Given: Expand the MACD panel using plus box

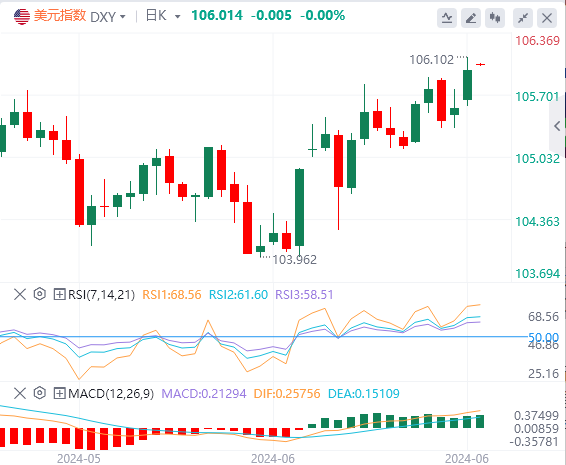Looking at the screenshot, I should (59, 393).
